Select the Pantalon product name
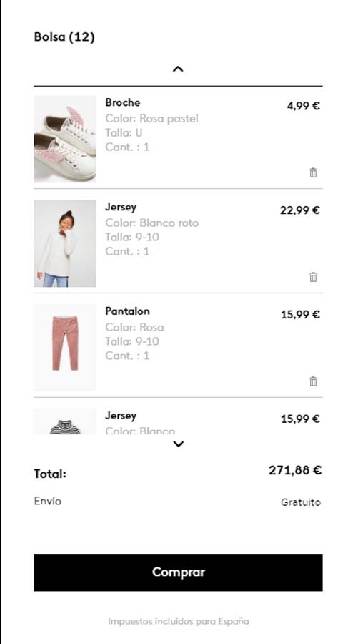The width and height of the screenshot is (353, 644). tap(127, 311)
